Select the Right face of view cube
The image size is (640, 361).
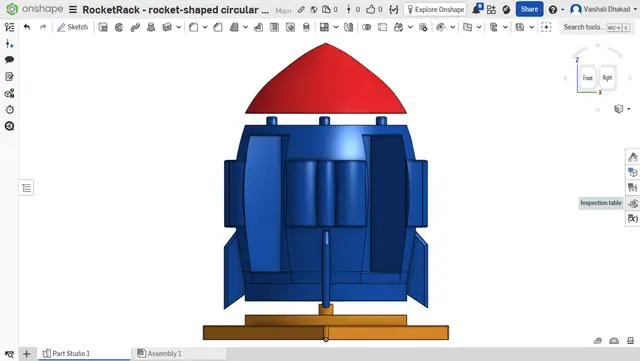click(x=607, y=78)
